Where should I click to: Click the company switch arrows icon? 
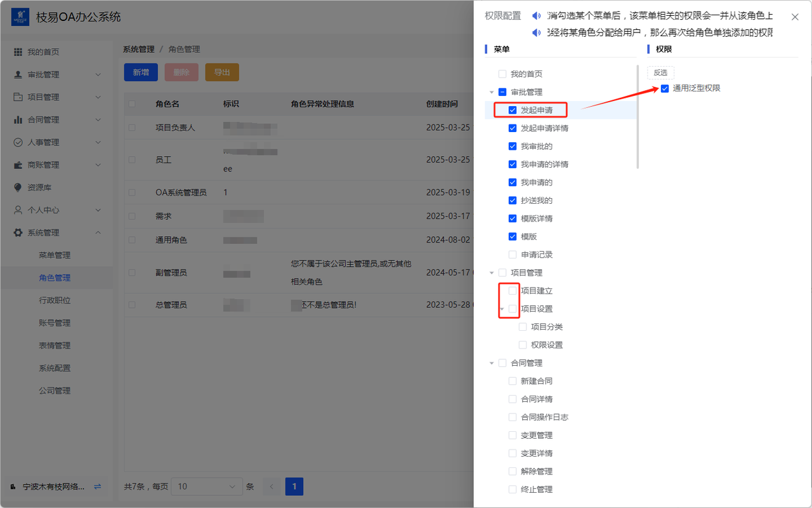(x=97, y=486)
